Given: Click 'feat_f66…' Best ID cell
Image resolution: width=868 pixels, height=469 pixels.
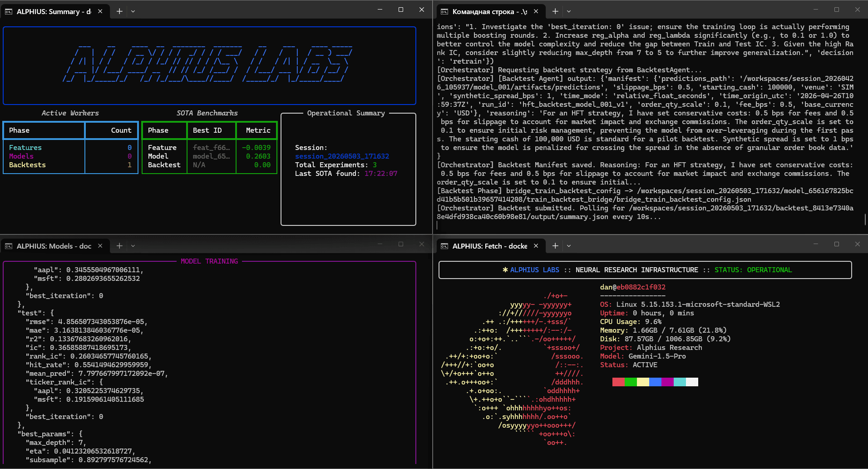Looking at the screenshot, I should [211, 148].
